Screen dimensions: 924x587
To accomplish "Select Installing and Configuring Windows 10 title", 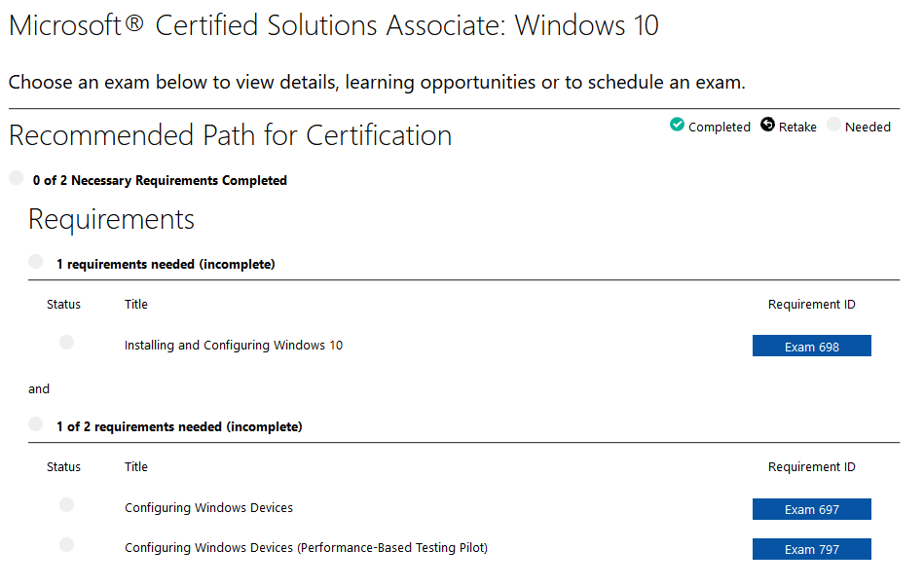I will (234, 346).
